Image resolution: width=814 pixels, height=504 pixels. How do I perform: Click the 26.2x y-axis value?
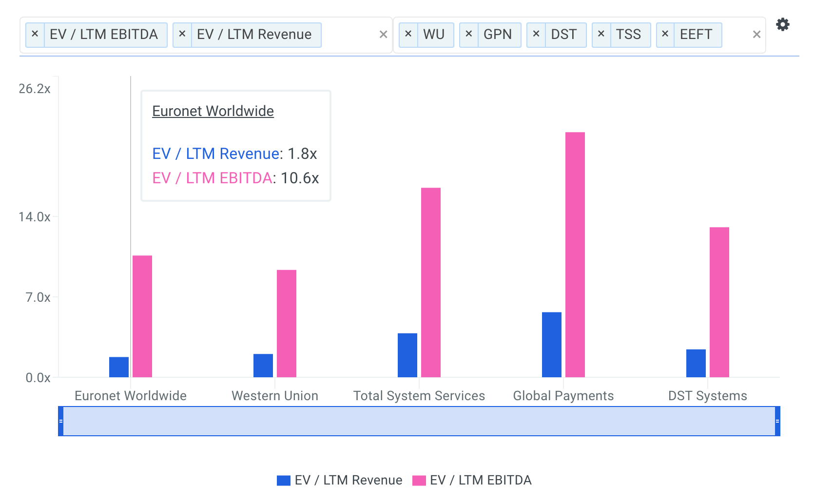coord(35,89)
